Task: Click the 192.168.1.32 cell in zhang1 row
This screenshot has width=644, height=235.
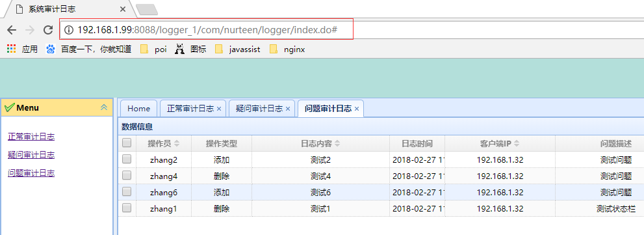Action: [500, 209]
